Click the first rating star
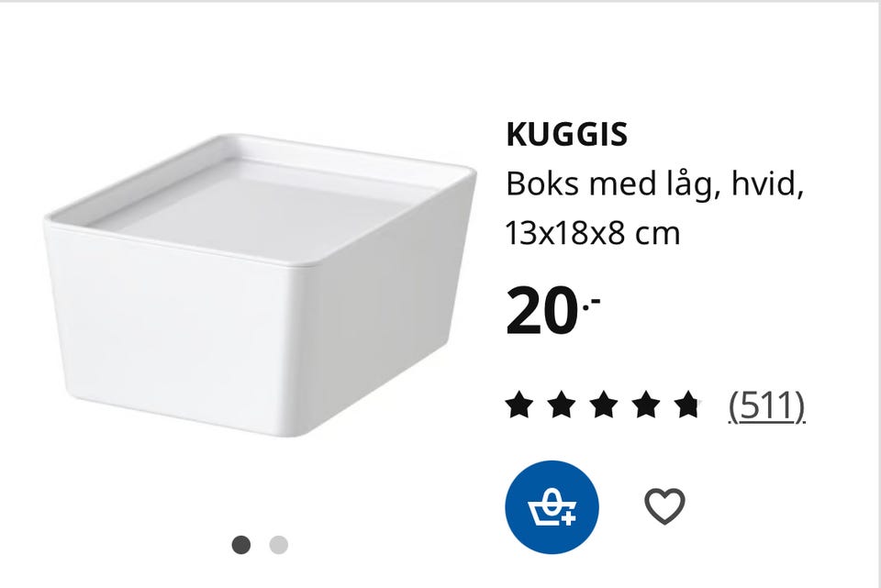881x588 pixels. tap(519, 405)
